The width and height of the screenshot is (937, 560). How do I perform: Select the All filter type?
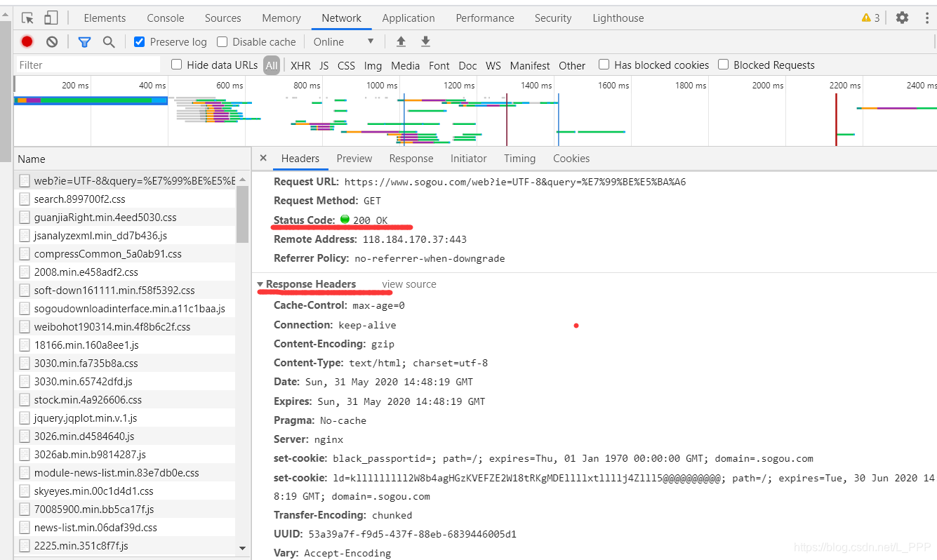pos(272,65)
